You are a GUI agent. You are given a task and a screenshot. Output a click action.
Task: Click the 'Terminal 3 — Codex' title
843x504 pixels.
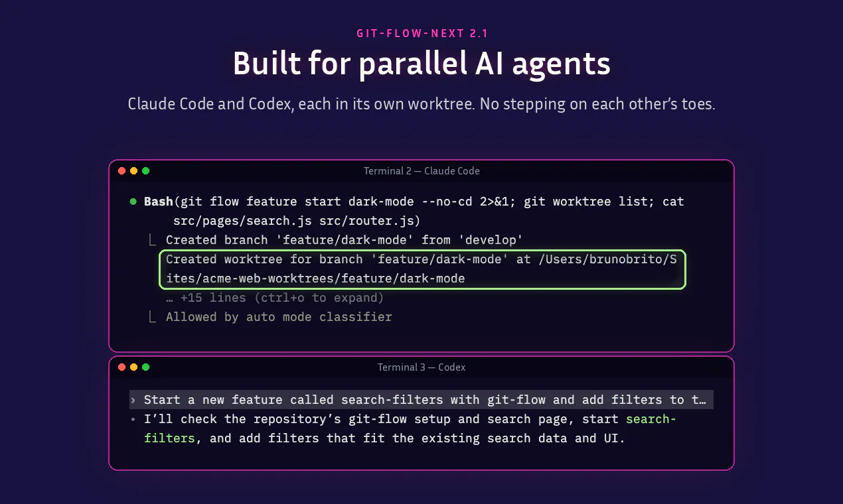pyautogui.click(x=421, y=367)
